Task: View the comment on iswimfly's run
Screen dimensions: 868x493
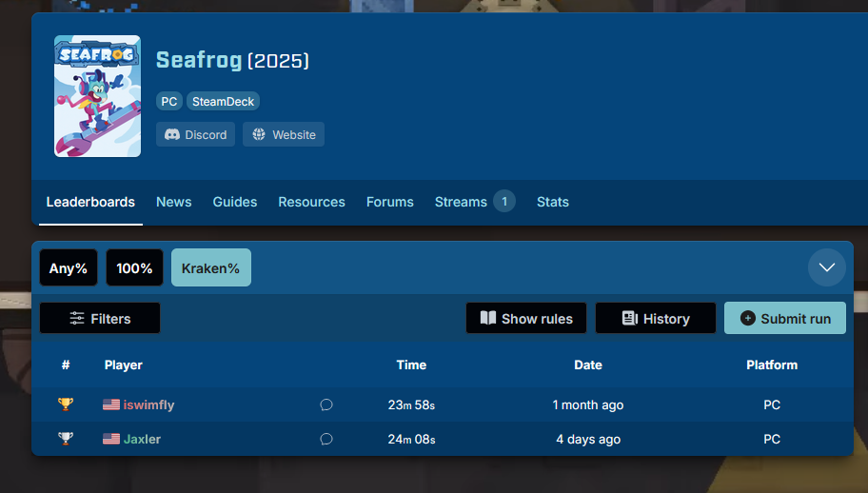Action: (326, 405)
